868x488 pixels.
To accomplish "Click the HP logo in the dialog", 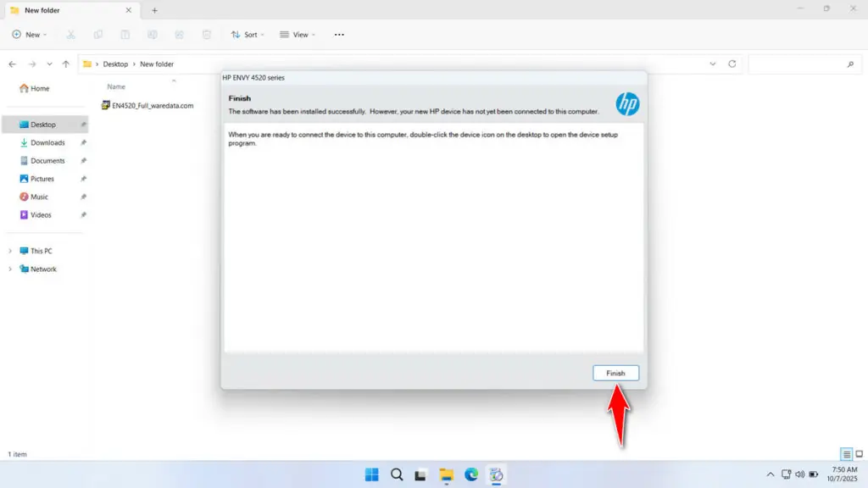I will (x=627, y=104).
